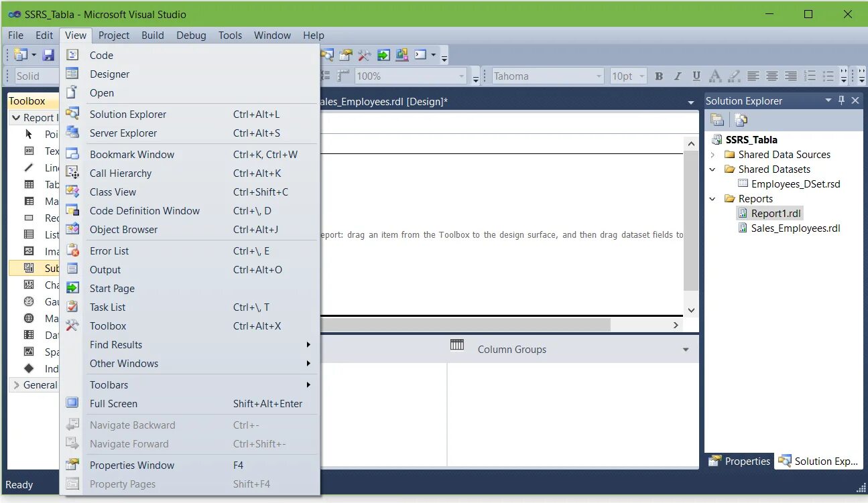Choose the Chart item icon in Toolbox

coord(29,285)
